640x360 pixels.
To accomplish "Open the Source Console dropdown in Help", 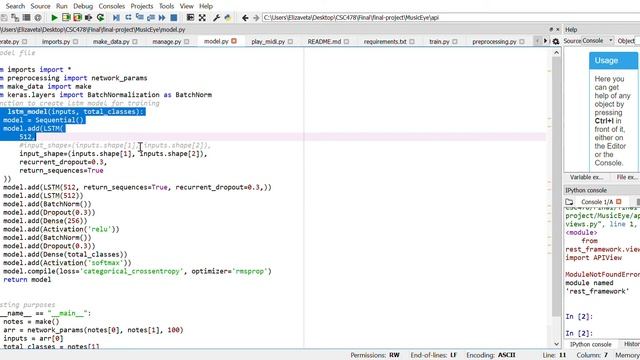I will [598, 41].
